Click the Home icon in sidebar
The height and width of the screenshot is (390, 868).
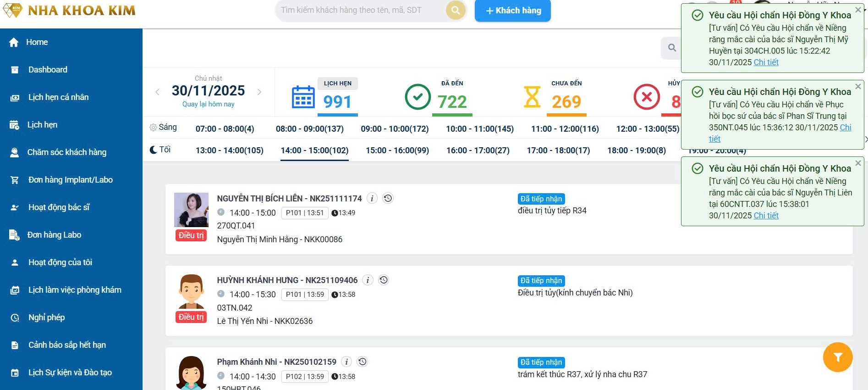[14, 42]
